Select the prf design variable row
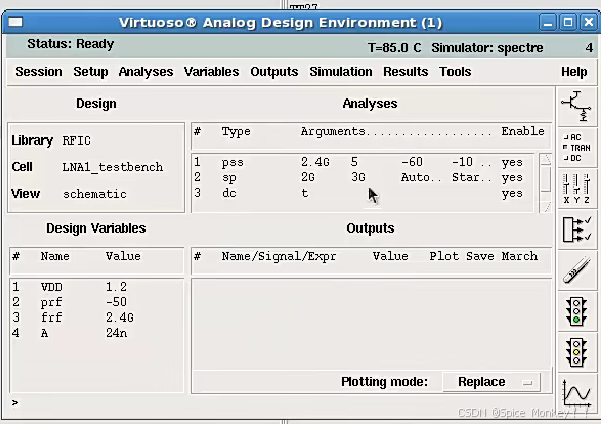Screen dimensions: 601x424 pos(97,302)
